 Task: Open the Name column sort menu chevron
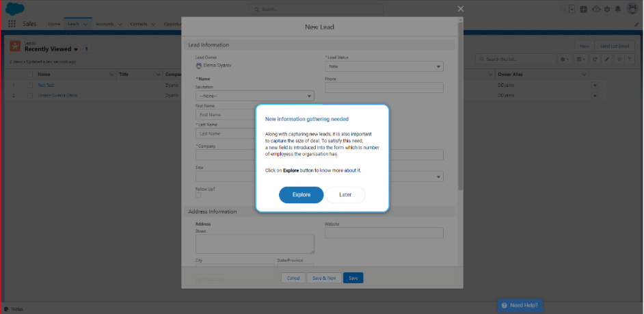coord(111,75)
